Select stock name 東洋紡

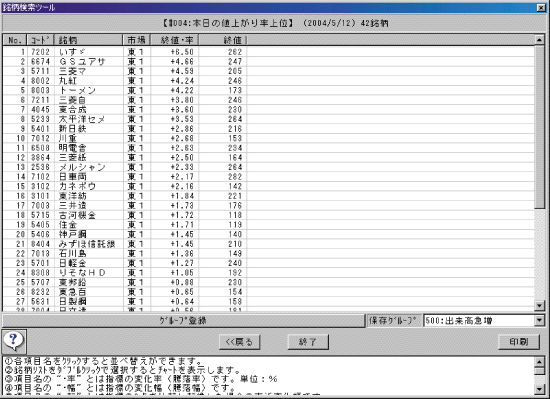coord(72,196)
